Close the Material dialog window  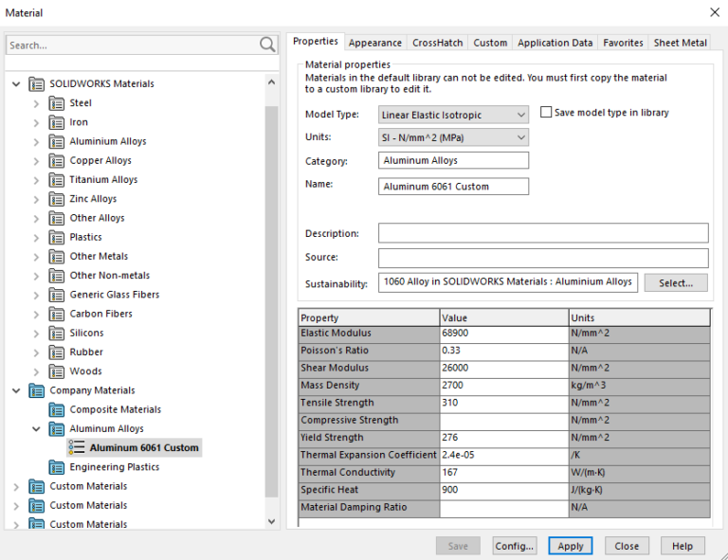pos(715,12)
